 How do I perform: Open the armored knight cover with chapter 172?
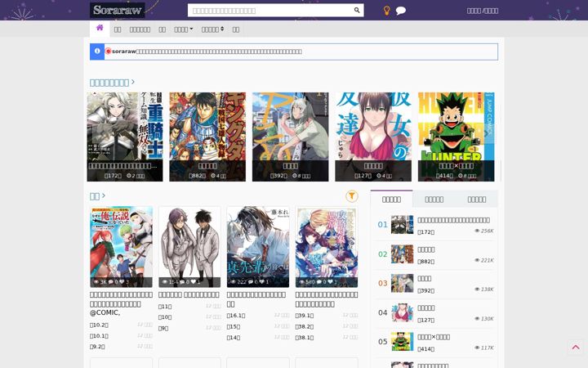(x=125, y=137)
